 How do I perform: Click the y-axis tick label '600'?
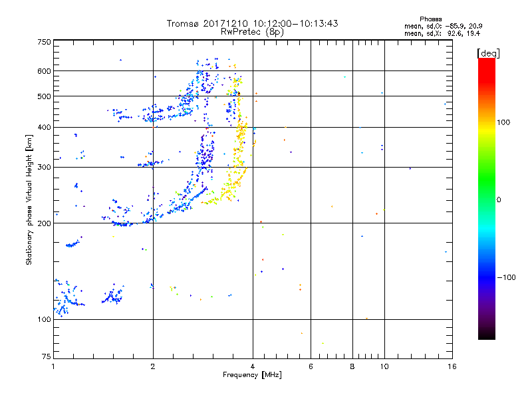(x=45, y=71)
